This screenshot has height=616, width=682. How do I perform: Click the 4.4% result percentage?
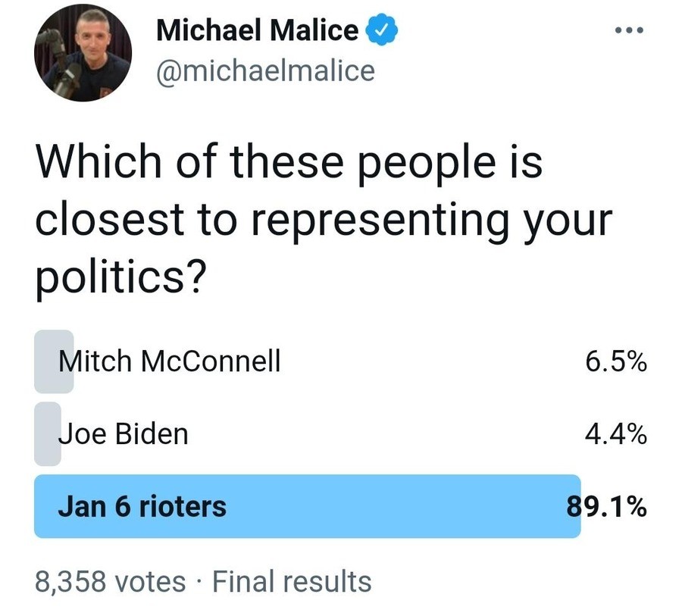pos(616,434)
